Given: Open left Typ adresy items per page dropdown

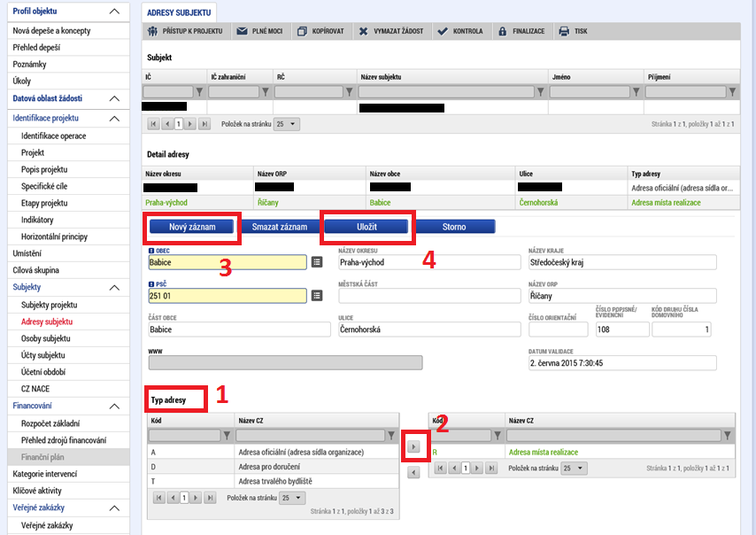Looking at the screenshot, I should click(x=292, y=498).
